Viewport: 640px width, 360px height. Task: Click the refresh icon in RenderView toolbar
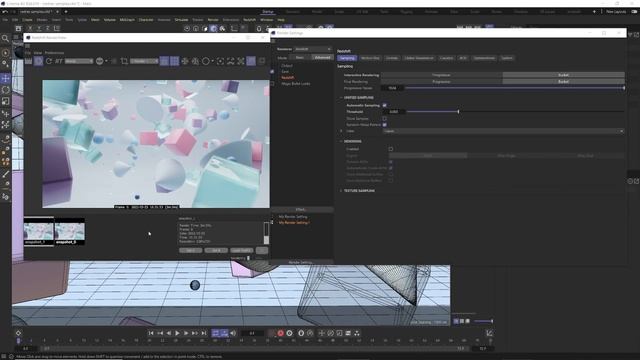point(49,61)
